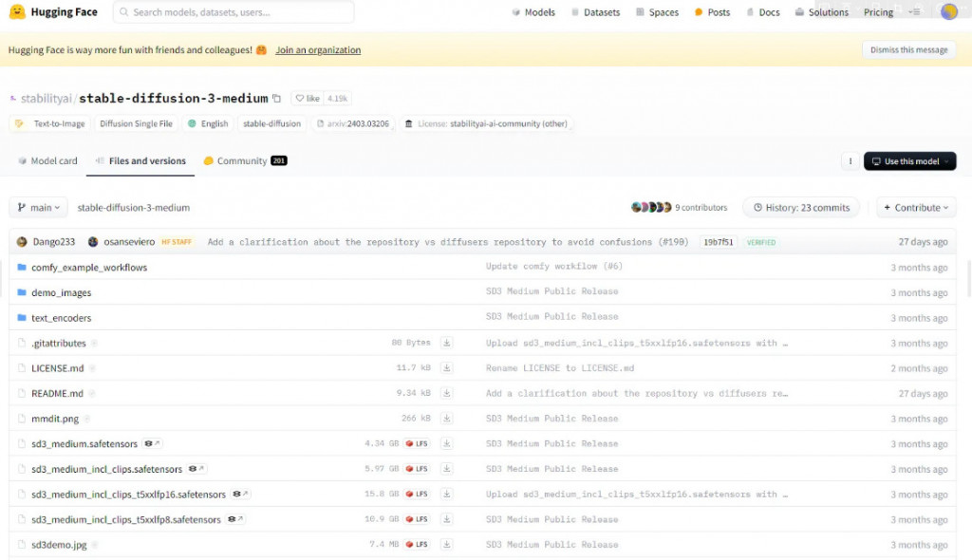Open safetensors viewer for sd3_medium_incl_clips.safetensors
This screenshot has width=972, height=560.
[196, 469]
